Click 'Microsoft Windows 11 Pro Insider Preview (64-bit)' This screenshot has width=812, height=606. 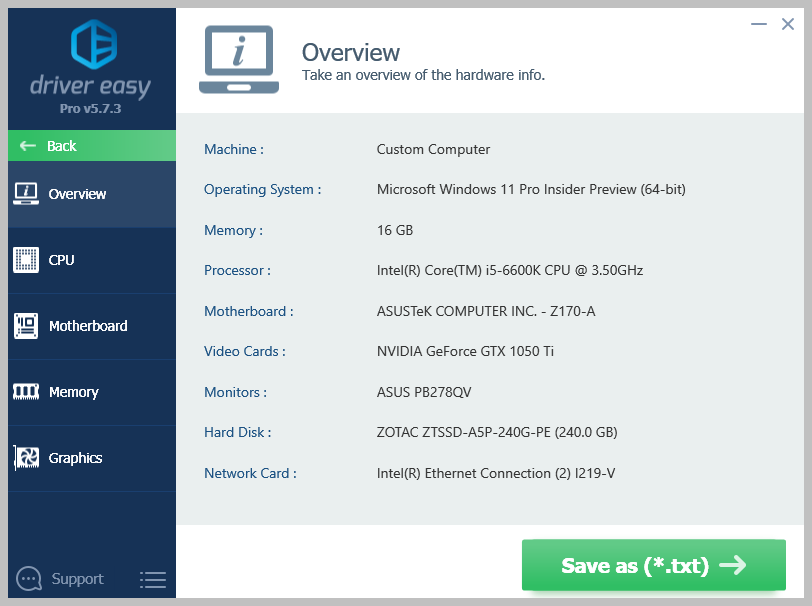531,190
